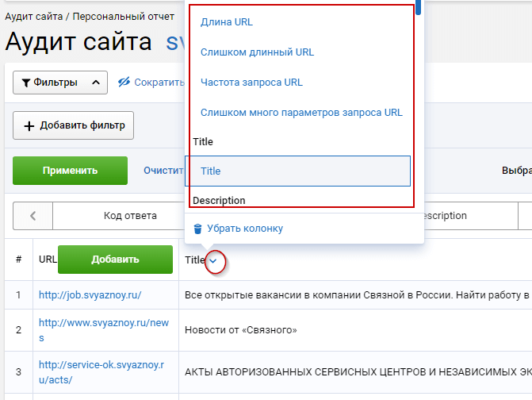Open the http://www.svyaznoy.ru/news link
Viewport: 532px width, 400px height.
coord(104,330)
